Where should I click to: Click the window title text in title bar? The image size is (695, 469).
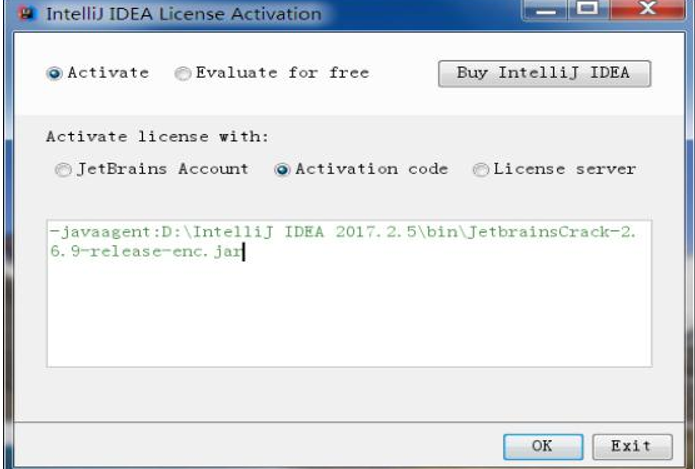point(184,14)
